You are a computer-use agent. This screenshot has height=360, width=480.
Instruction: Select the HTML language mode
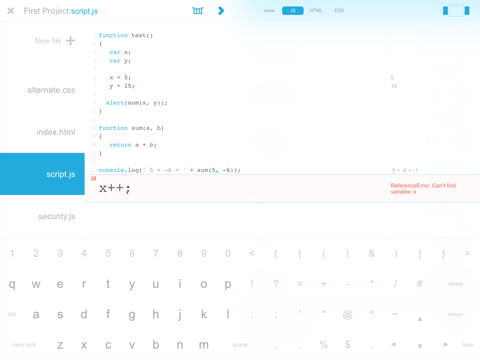point(316,11)
